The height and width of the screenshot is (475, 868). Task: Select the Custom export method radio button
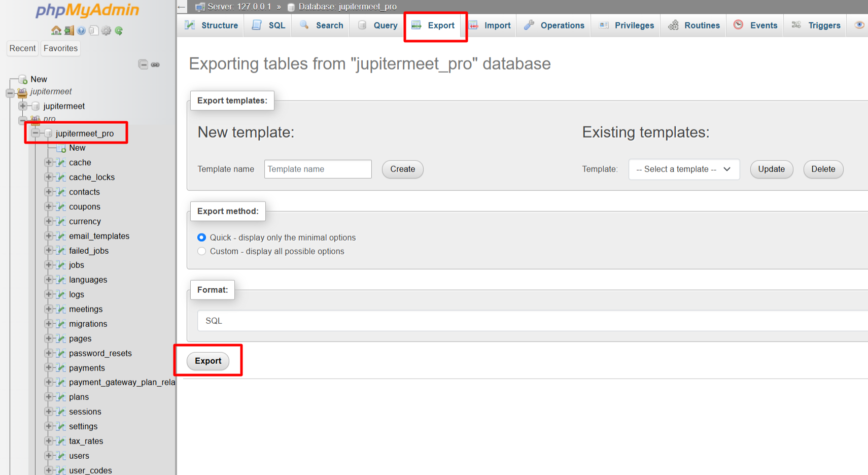202,251
